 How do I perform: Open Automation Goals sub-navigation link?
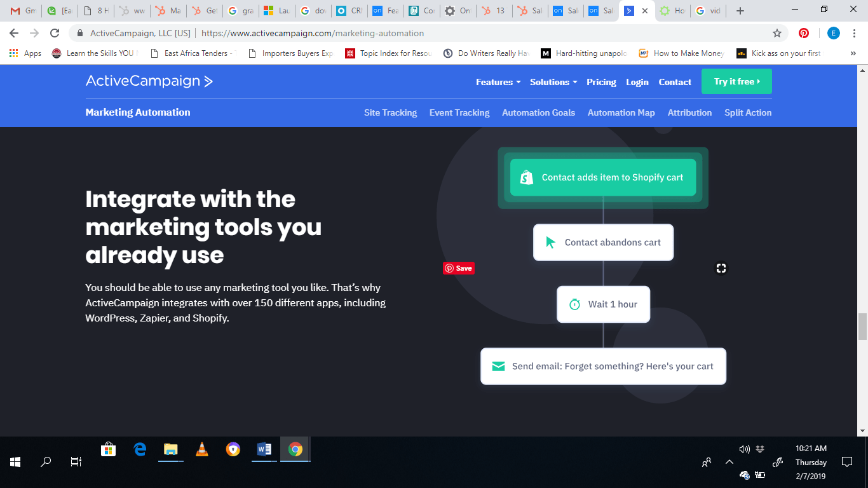(538, 112)
